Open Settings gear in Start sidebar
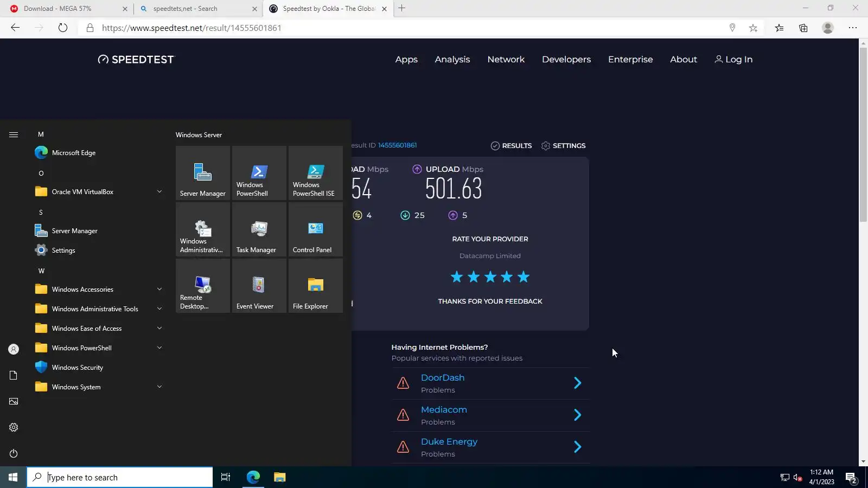Screen dimensions: 868x488 click(14, 427)
